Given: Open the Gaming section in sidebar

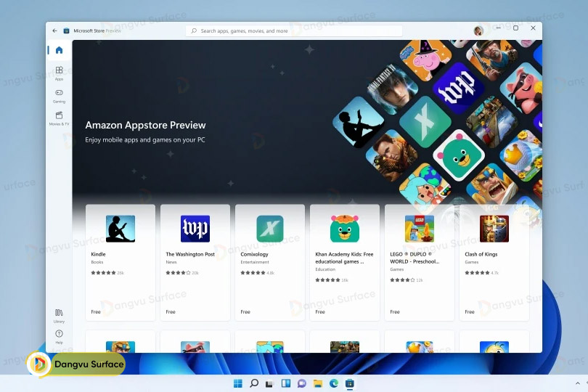Looking at the screenshot, I should coord(60,96).
